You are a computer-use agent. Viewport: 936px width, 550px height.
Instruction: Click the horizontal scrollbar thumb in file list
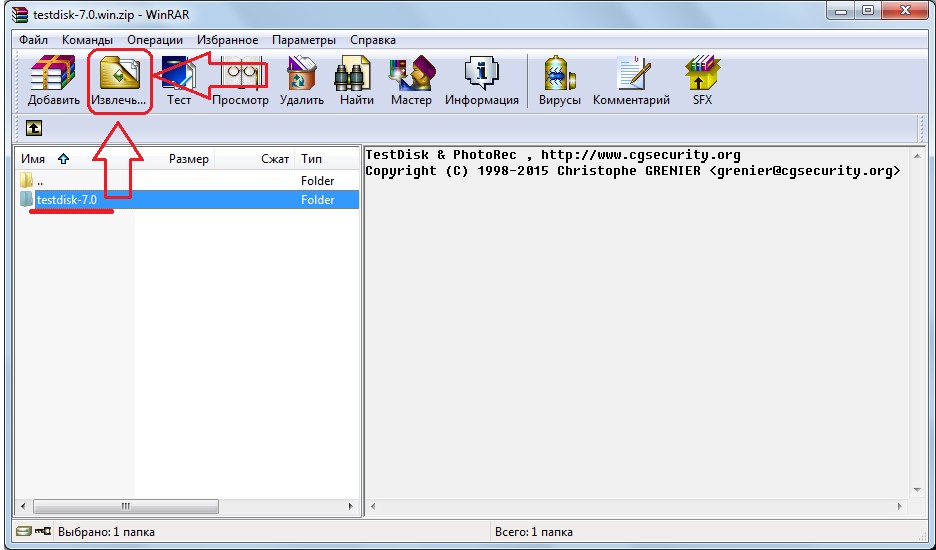125,506
